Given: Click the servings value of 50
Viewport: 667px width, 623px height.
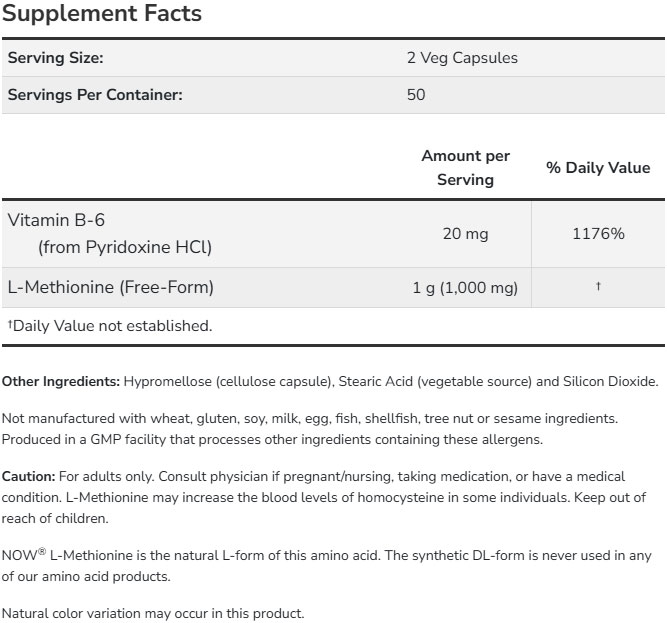Looking at the screenshot, I should 416,95.
